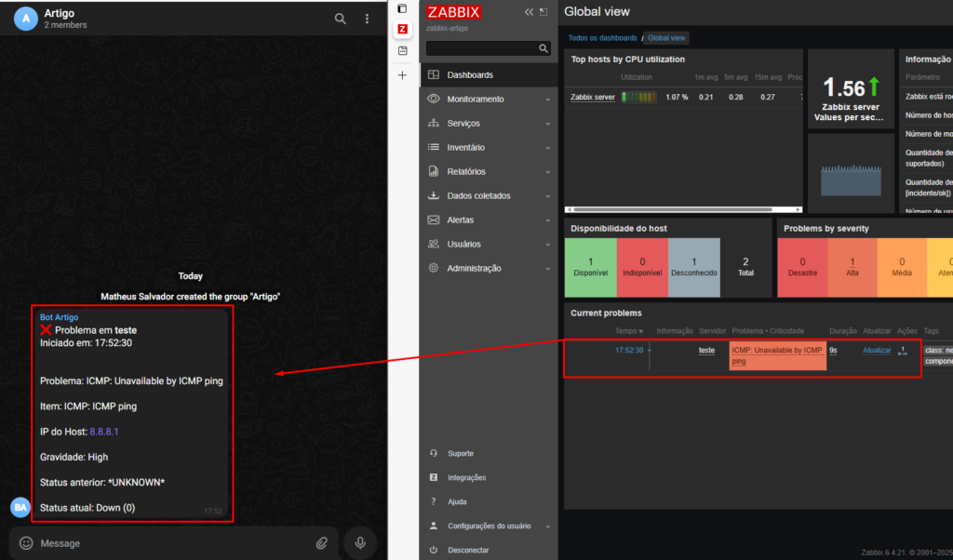Viewport: 953px width, 560px height.
Task: Expand the Monitoramento menu
Action: [x=489, y=99]
